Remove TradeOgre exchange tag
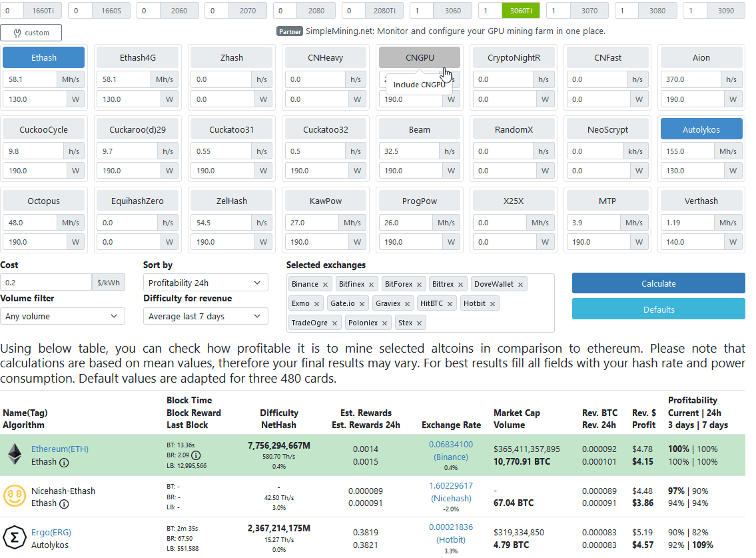This screenshot has width=756, height=558. click(x=334, y=323)
